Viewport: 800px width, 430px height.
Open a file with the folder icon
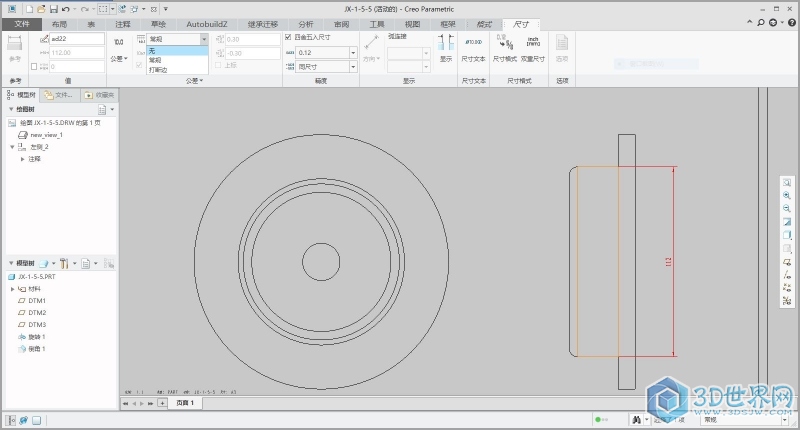[x=41, y=9]
